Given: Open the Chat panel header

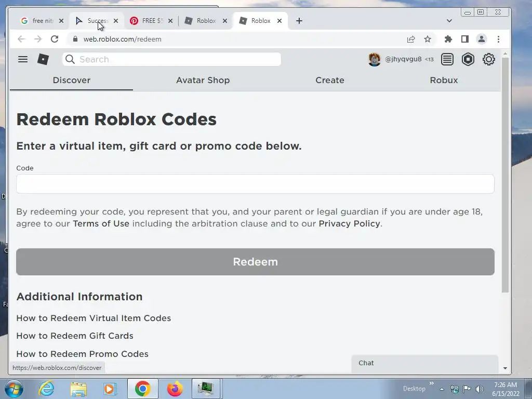Looking at the screenshot, I should (425, 363).
